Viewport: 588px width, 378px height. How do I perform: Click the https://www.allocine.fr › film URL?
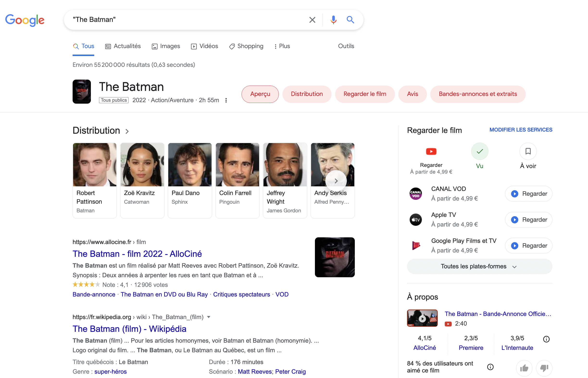(109, 242)
